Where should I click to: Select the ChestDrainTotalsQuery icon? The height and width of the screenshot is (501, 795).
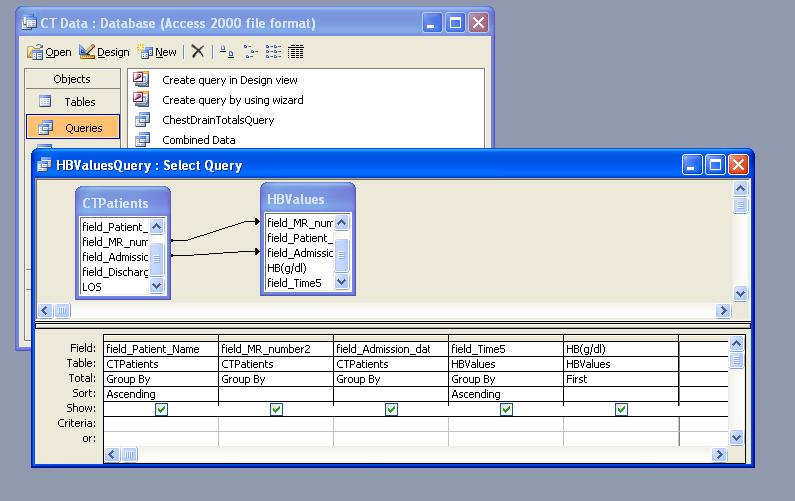click(x=142, y=120)
